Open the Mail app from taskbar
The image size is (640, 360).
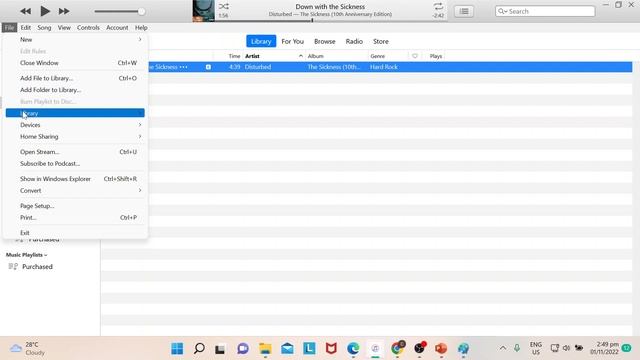[287, 349]
